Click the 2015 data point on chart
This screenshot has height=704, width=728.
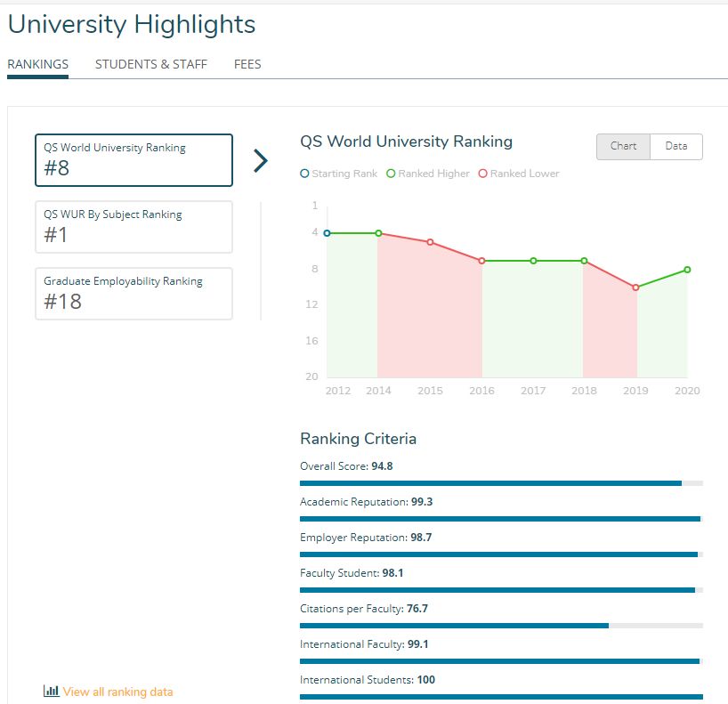point(430,242)
